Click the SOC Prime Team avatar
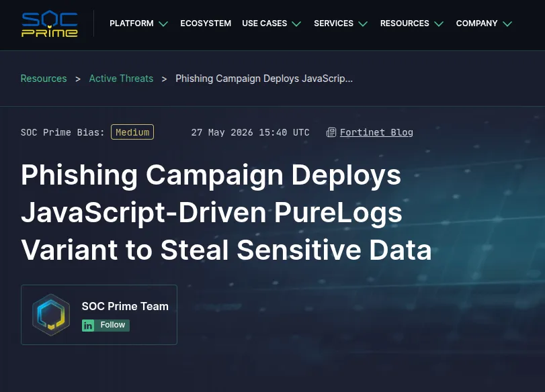The height and width of the screenshot is (392, 545). tap(51, 315)
